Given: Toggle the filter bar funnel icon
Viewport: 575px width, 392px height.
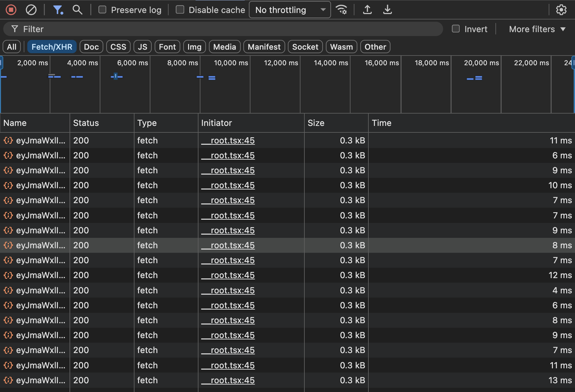Looking at the screenshot, I should [x=58, y=10].
